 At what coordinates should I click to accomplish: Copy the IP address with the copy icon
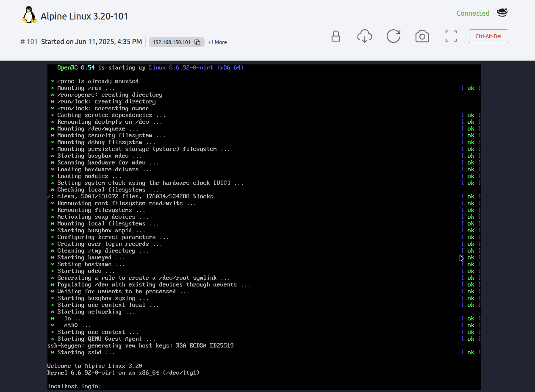pos(197,42)
